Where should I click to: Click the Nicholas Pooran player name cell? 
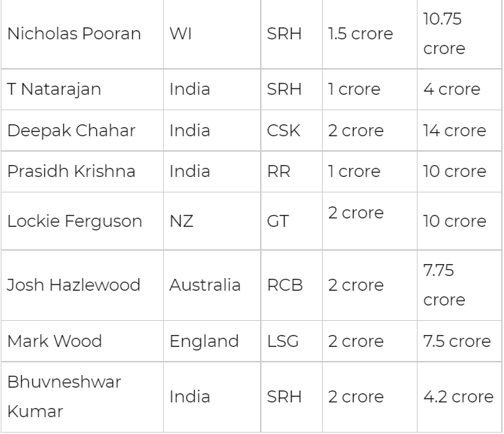tap(74, 34)
